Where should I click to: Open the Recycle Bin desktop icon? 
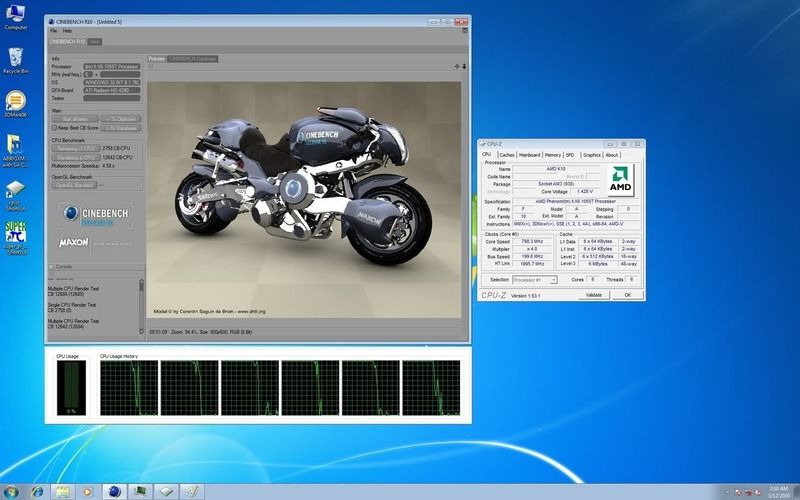pyautogui.click(x=15, y=61)
